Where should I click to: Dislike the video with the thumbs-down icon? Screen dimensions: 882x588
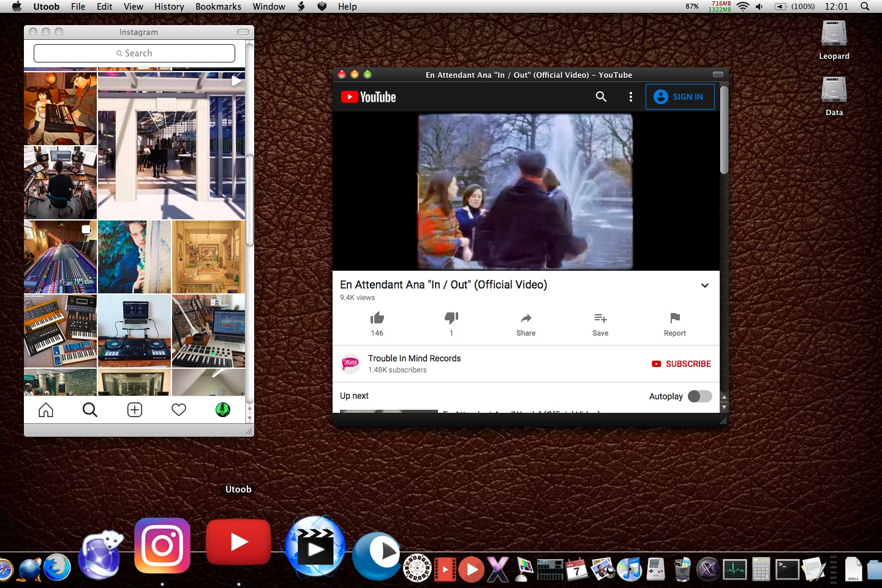coord(451,318)
